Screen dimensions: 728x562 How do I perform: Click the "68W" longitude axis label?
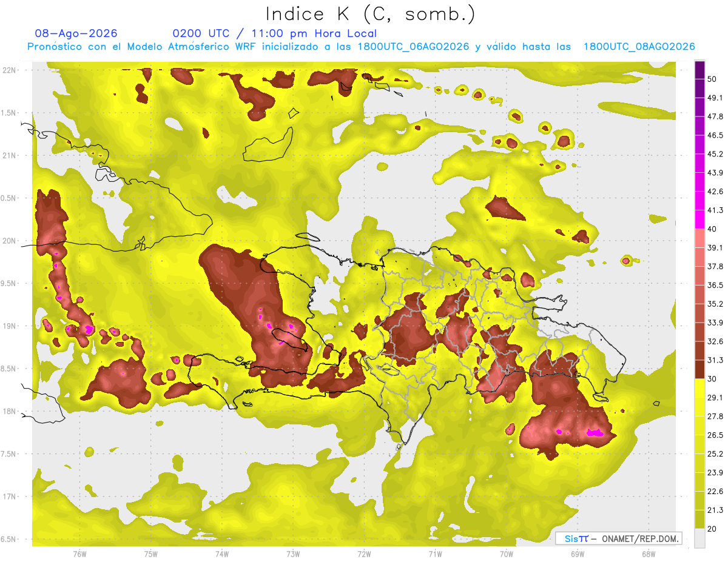click(648, 554)
